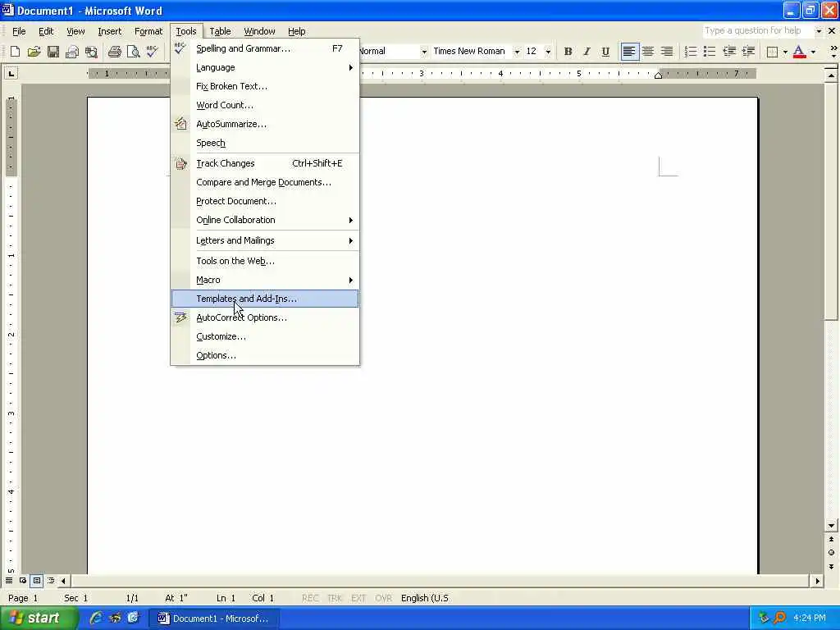840x630 pixels.
Task: Increase paragraph indent
Action: [748, 52]
